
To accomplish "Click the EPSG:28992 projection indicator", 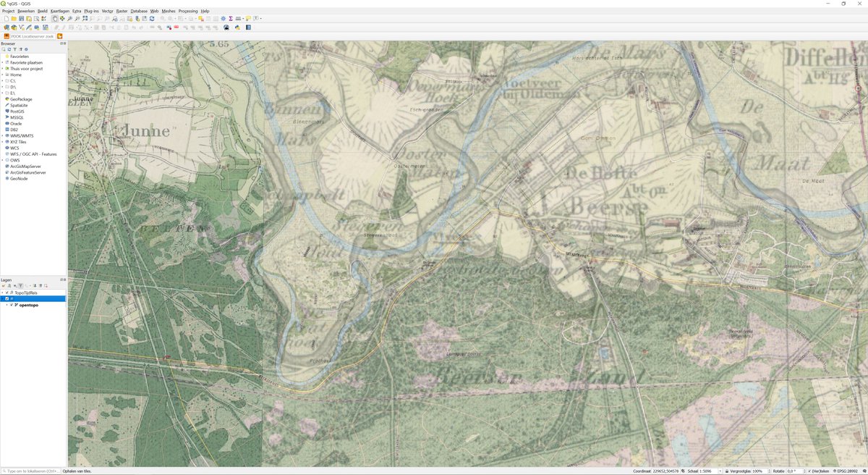I will point(846,471).
